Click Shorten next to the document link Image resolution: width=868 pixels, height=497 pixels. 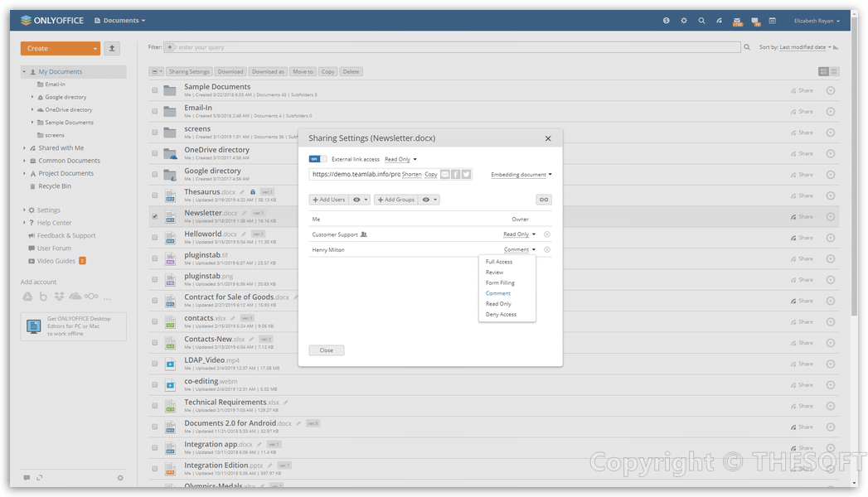(412, 175)
